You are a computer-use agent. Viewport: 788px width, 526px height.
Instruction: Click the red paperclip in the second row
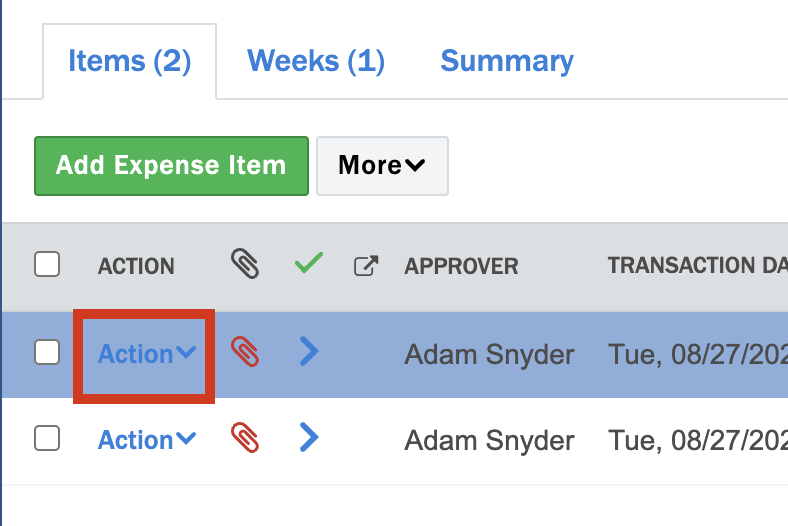245,439
